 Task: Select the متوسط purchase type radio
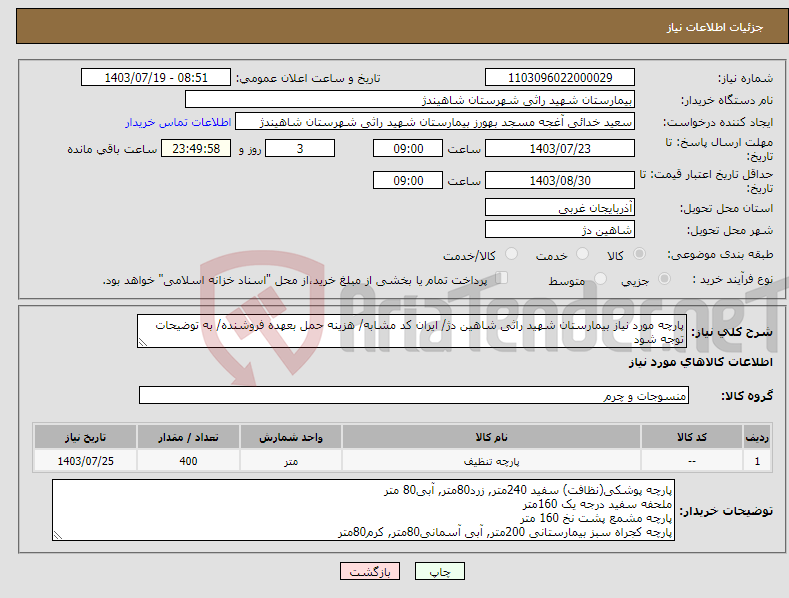[600, 278]
